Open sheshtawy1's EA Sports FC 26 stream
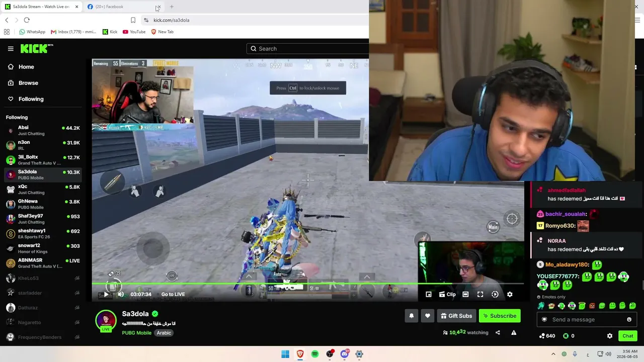This screenshot has height=362, width=644. coord(43,234)
